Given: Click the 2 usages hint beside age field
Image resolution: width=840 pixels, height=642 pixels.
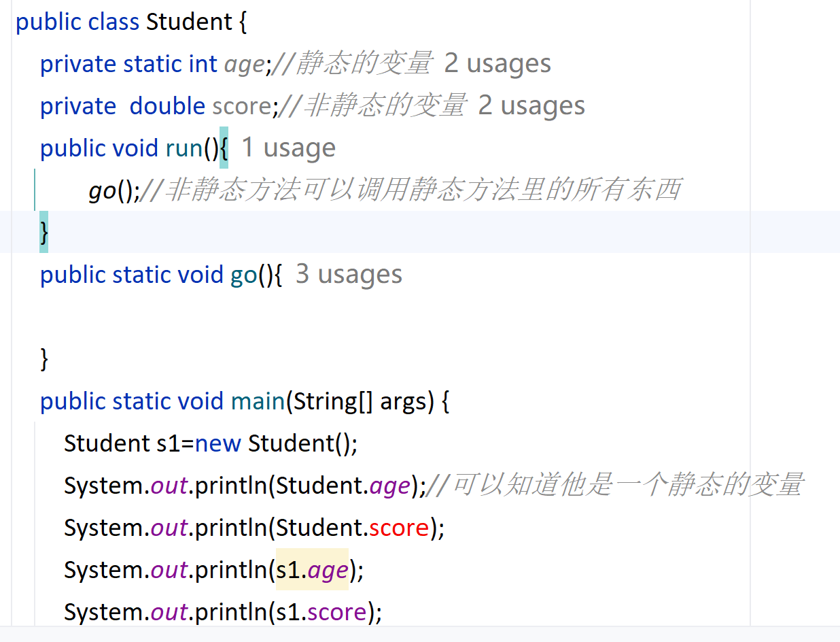Looking at the screenshot, I should point(497,64).
